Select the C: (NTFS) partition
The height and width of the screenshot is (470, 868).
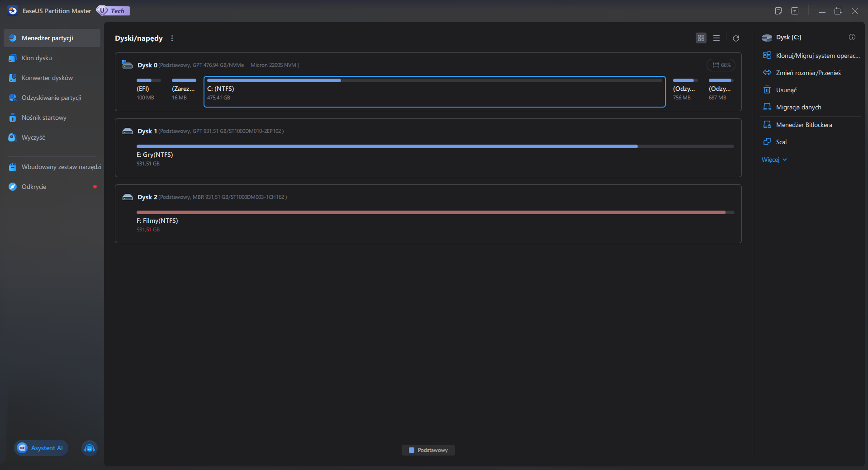point(434,92)
